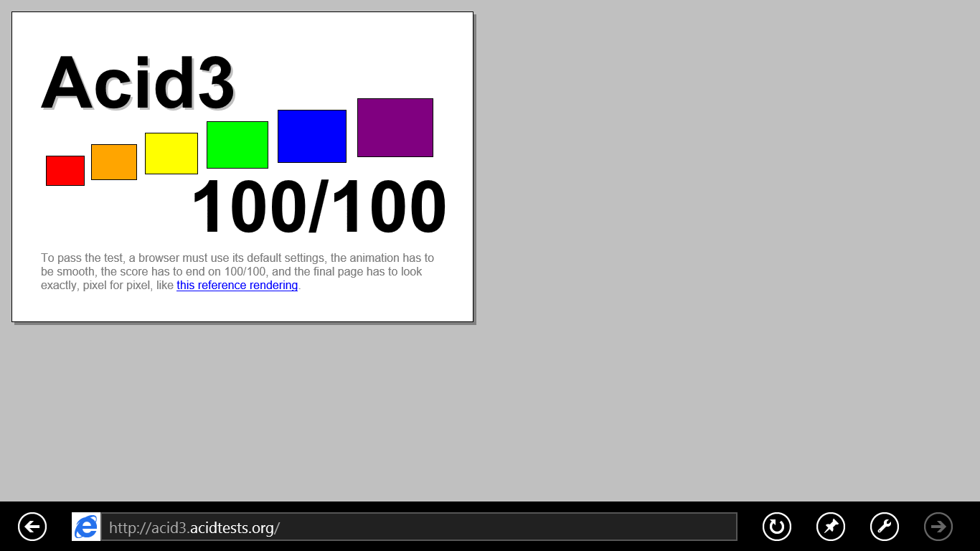Click the Acid3 heading text

pyautogui.click(x=138, y=83)
